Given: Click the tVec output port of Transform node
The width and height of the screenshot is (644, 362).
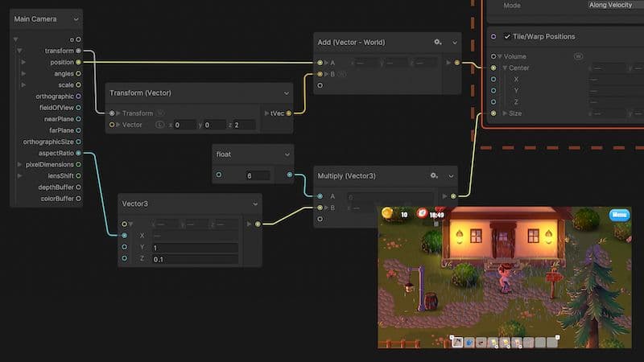Looking at the screenshot, I should coord(289,113).
